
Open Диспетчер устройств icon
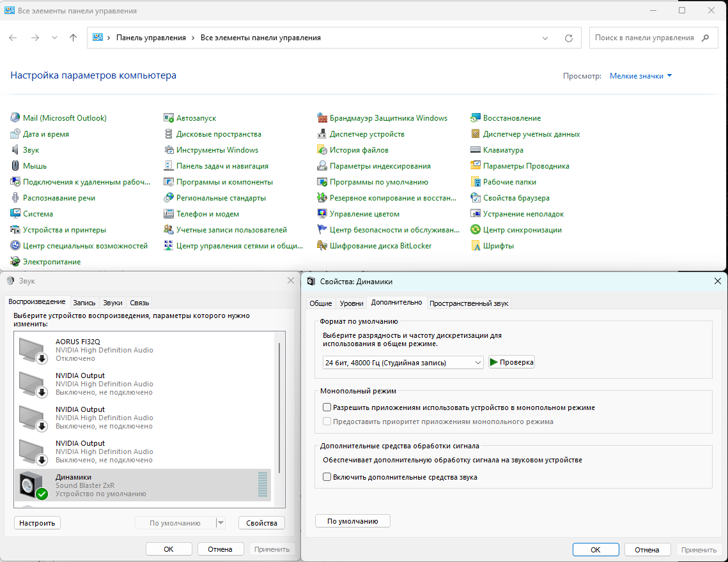tap(323, 134)
